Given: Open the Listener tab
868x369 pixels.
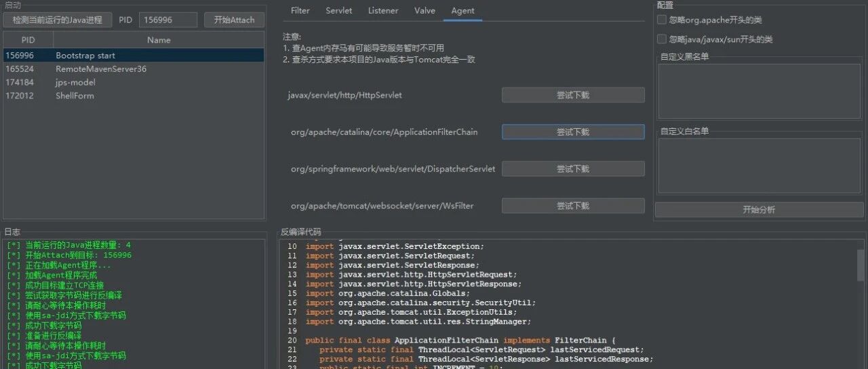Looking at the screenshot, I should coord(383,11).
